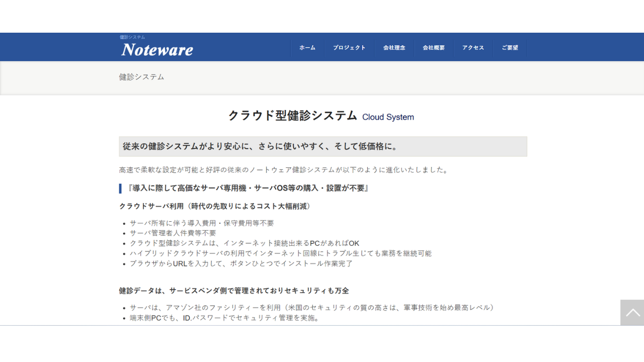The width and height of the screenshot is (644, 362).
Task: Click bullet about アマゾン社のファシリティー
Action: tap(312, 308)
